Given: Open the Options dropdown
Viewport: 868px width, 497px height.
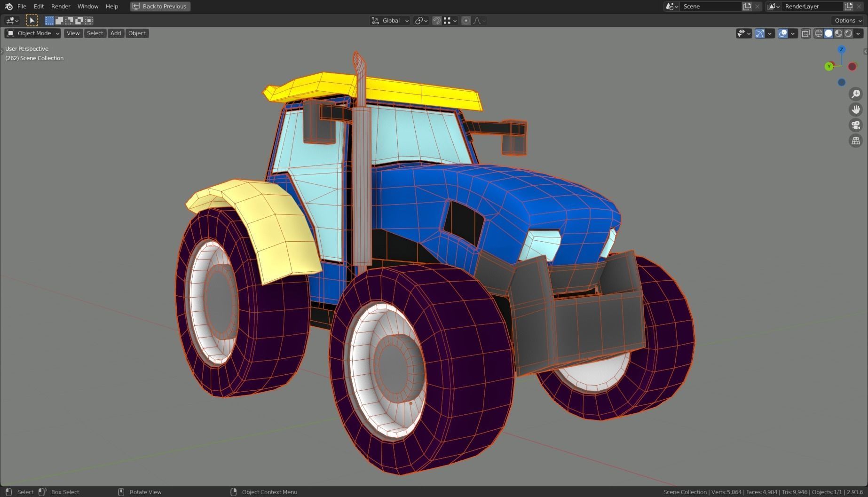Looking at the screenshot, I should tap(848, 20).
